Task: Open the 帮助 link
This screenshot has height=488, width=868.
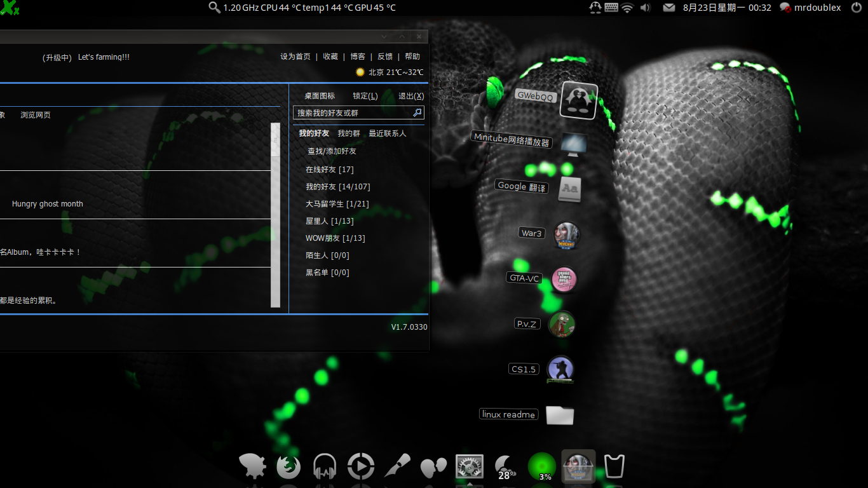Action: click(412, 57)
